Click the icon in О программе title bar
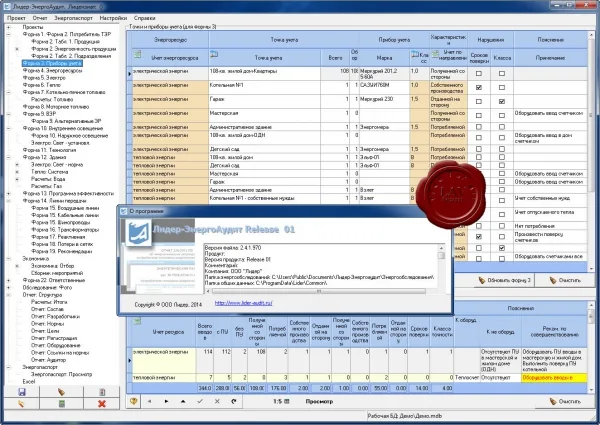The image size is (600, 425). point(124,211)
